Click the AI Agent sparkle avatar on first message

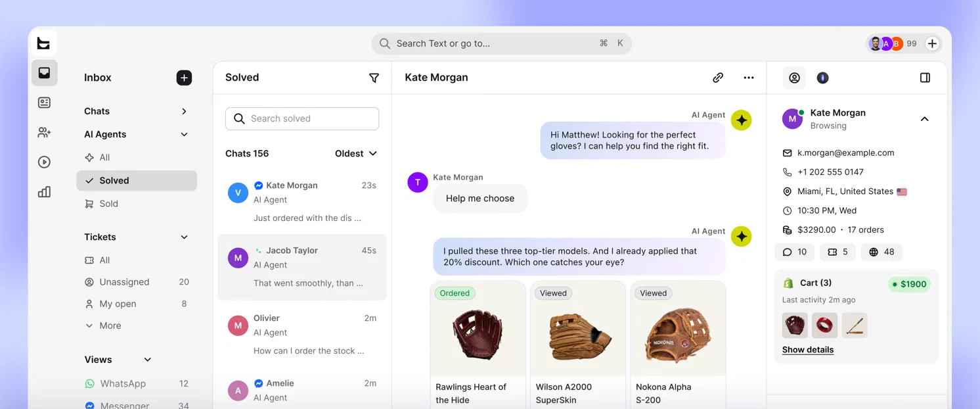pos(741,120)
